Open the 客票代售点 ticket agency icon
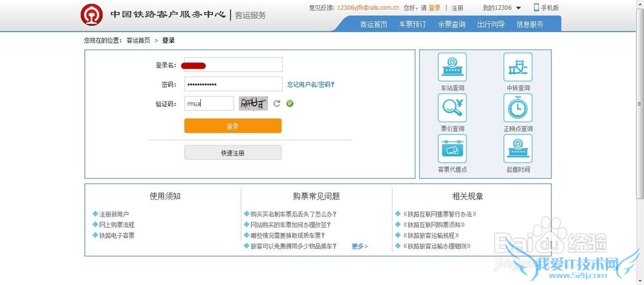 point(452,149)
